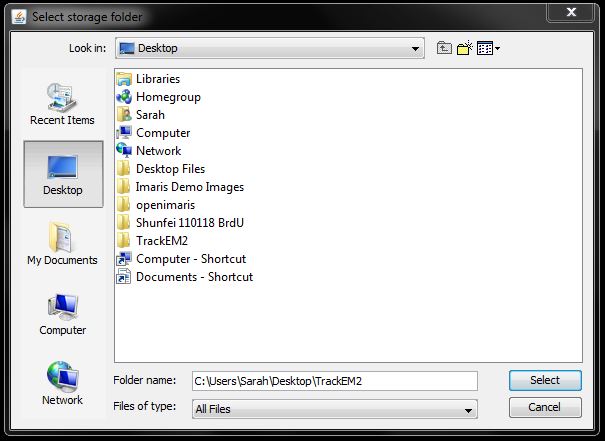Expand the Look in Desktop dropdown
Screen dimensions: 605x441
coord(416,48)
